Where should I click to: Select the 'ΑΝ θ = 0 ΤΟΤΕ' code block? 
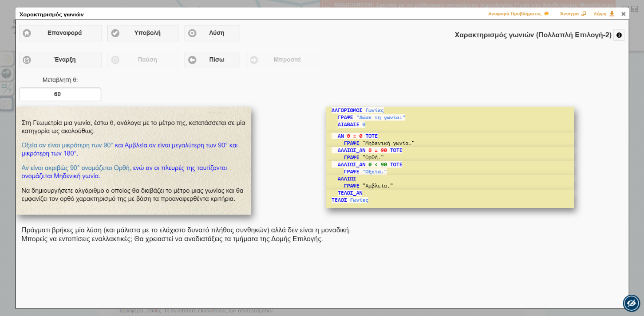(357, 136)
